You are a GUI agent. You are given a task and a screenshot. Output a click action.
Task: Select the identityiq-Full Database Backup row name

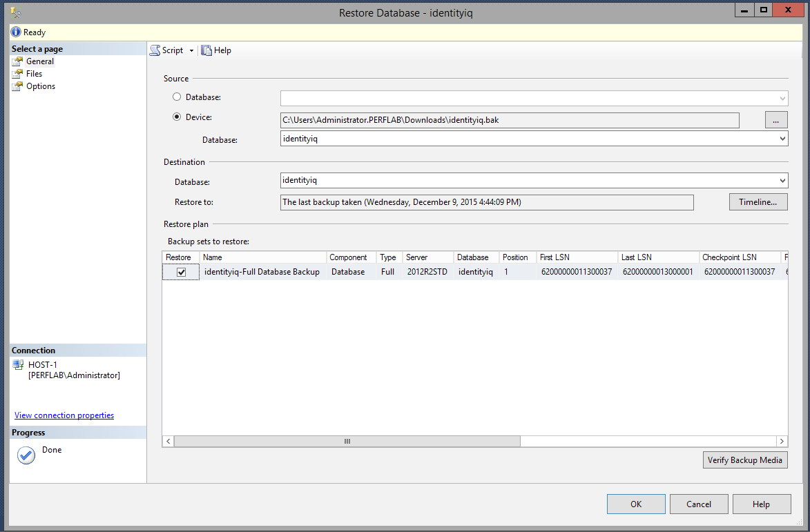[262, 272]
